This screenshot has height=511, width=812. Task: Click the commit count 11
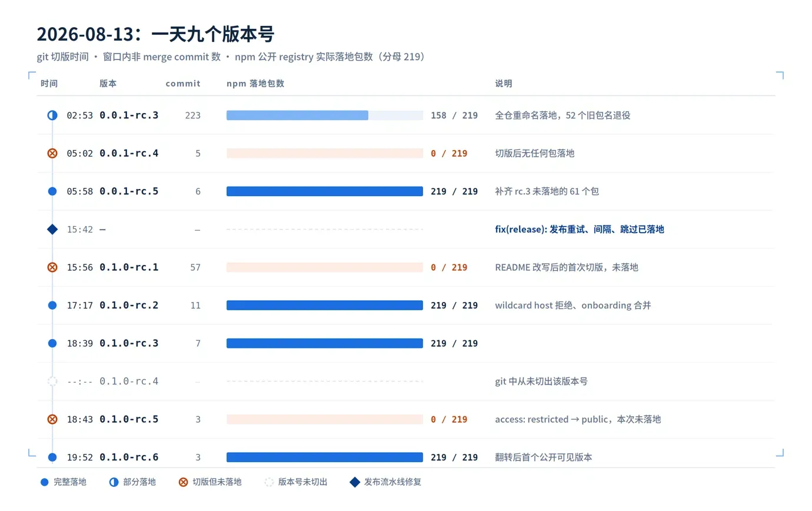point(195,305)
